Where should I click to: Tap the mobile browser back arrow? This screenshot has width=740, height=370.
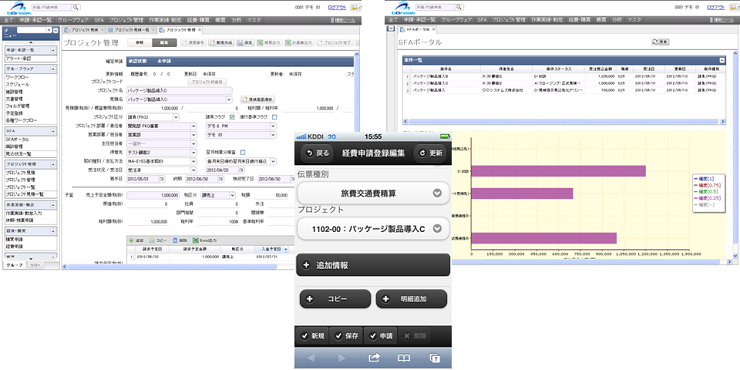[311, 358]
